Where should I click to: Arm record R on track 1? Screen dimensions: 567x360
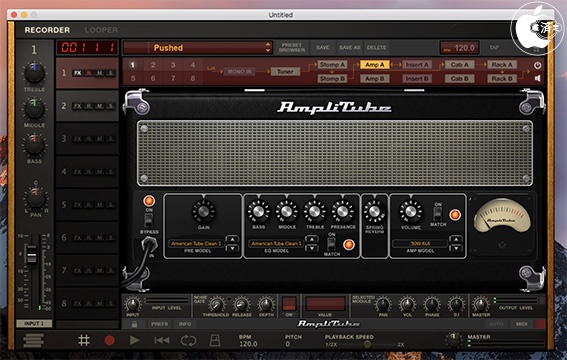pyautogui.click(x=88, y=73)
